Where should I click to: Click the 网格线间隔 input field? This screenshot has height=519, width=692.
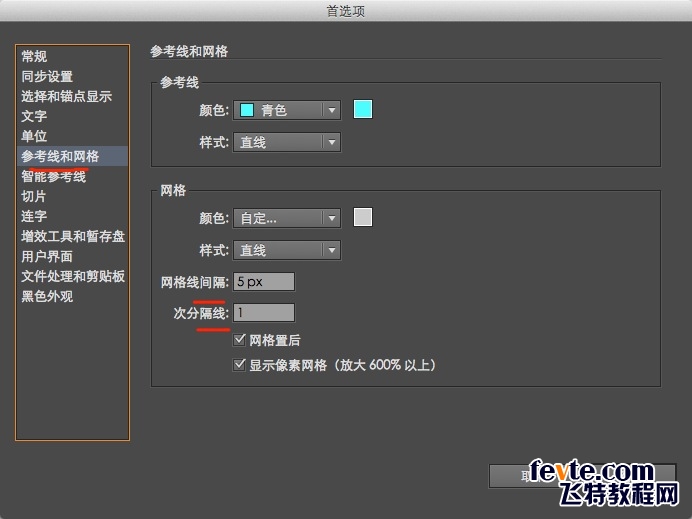[x=264, y=282]
